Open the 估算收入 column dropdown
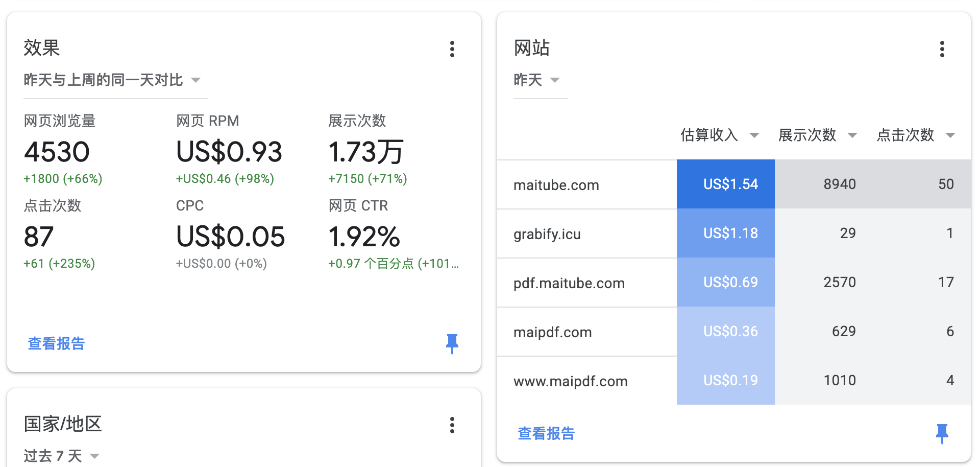Viewport: 980px width, 467px height. 754,135
